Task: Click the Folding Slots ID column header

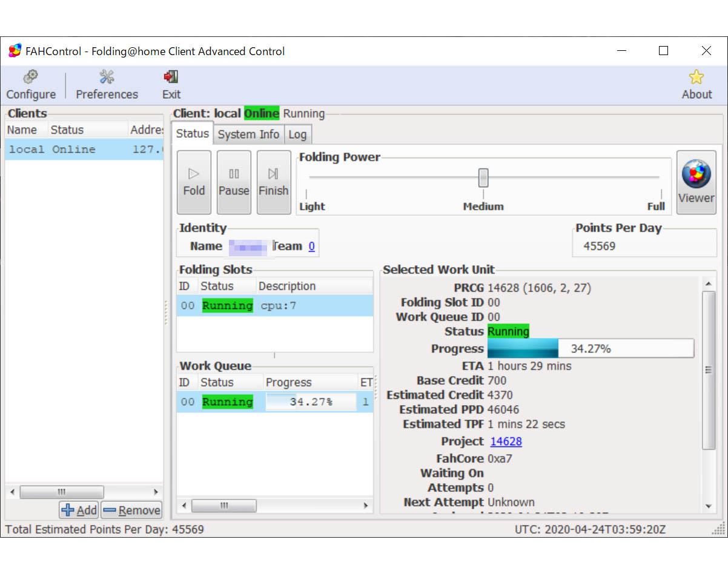Action: click(x=187, y=286)
